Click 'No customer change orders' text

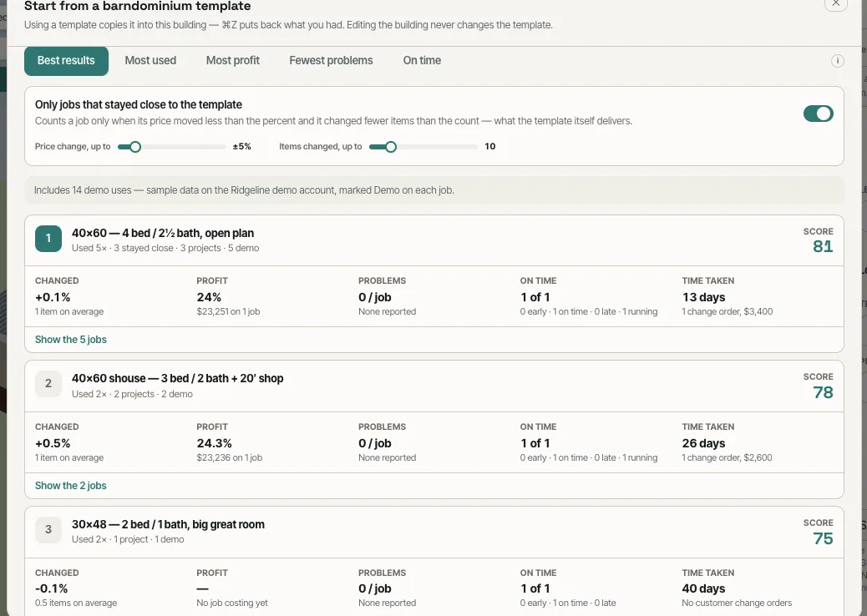(x=737, y=603)
